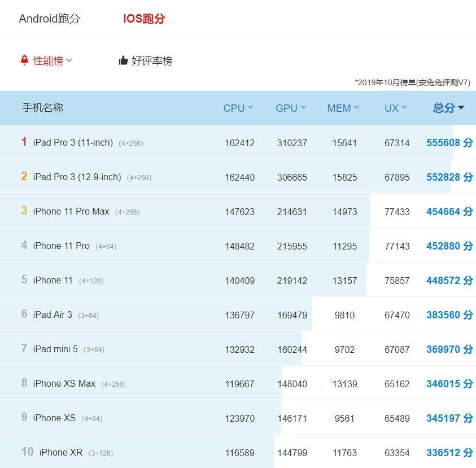The width and height of the screenshot is (476, 468).
Task: Open the iPad mini 5 entry
Action: coord(55,349)
